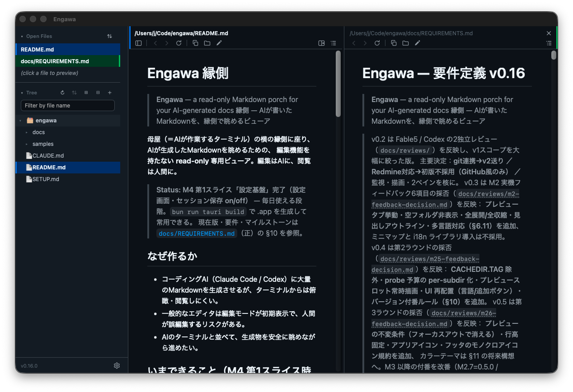Screen dimensions: 573x392
Task: Click the "(click a file to preview)" hint
Action: 50,73
